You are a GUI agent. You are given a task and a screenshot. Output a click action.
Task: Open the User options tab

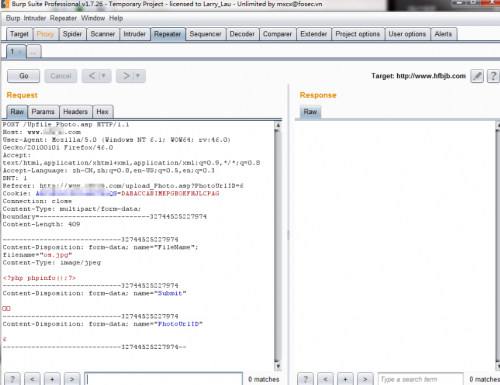coord(407,34)
